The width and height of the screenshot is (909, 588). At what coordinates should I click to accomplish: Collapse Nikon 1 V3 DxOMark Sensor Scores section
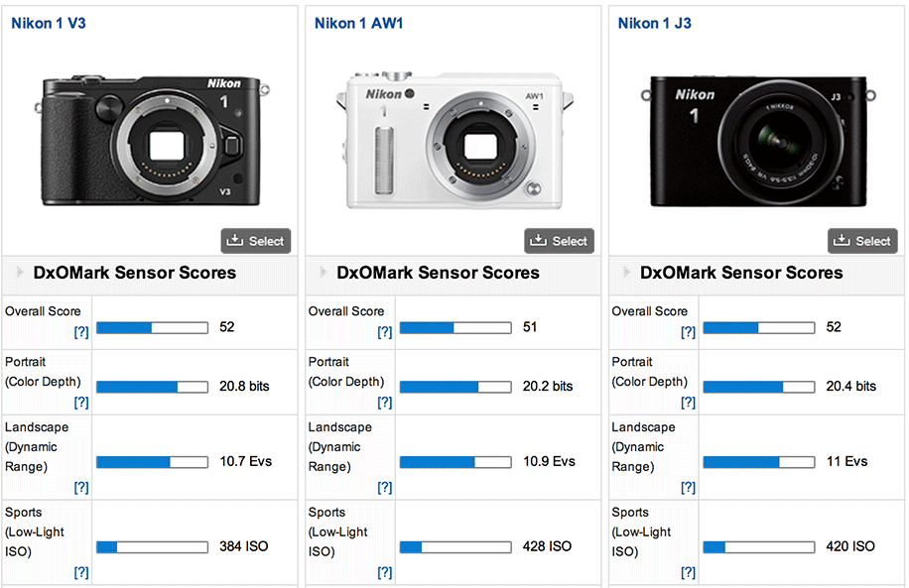[20, 273]
